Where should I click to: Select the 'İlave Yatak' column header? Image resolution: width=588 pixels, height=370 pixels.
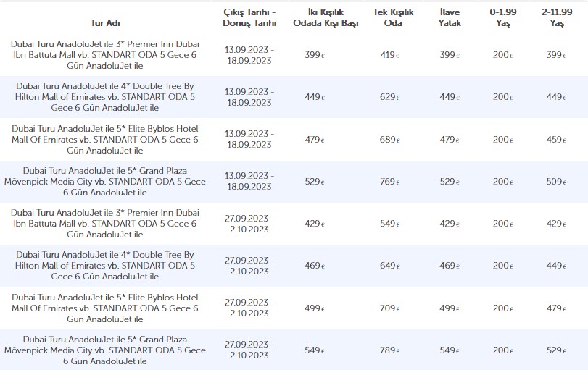pyautogui.click(x=450, y=18)
